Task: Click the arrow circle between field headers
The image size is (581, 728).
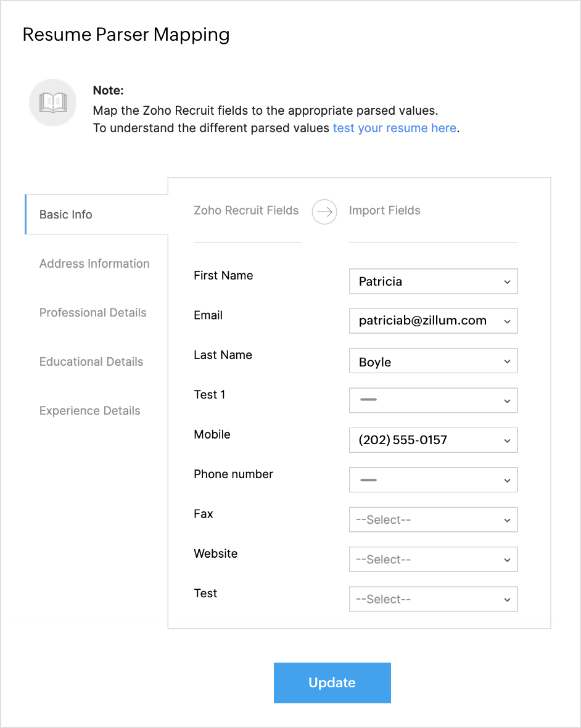Action: (x=324, y=212)
